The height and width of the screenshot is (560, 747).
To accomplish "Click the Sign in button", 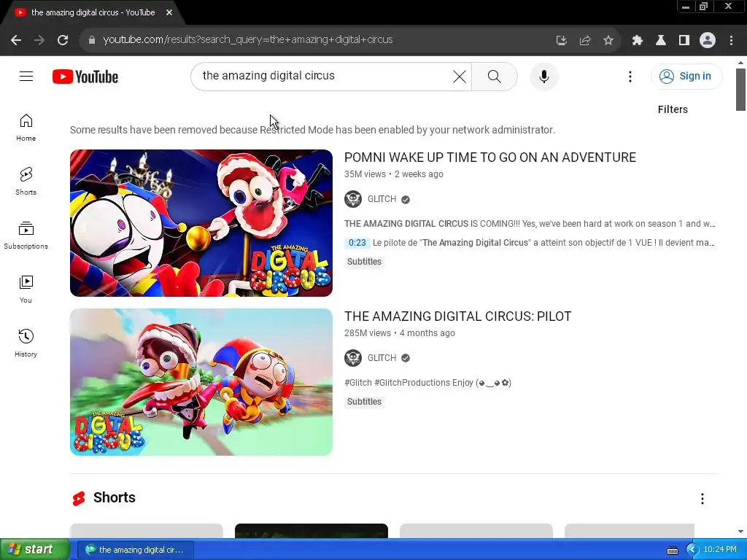I will 686,76.
